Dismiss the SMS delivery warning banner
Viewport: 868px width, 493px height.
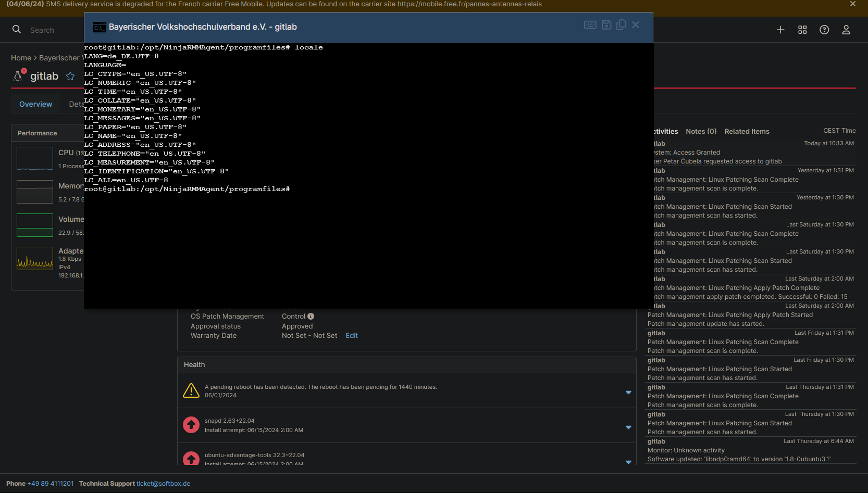point(853,4)
